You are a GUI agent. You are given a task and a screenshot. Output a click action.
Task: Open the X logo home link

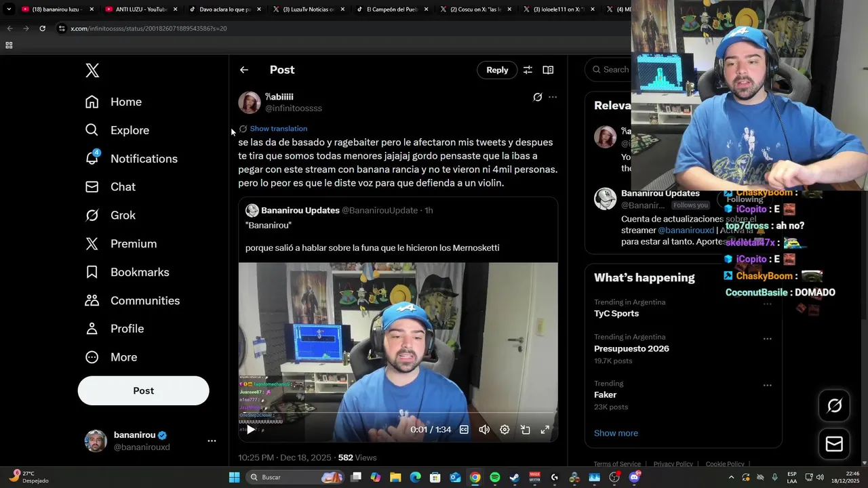[92, 70]
